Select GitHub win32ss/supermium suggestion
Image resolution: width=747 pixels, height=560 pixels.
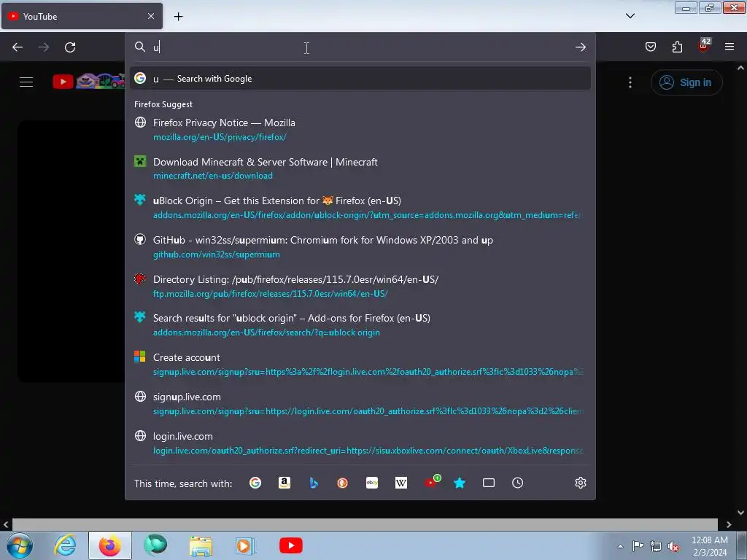[360, 247]
